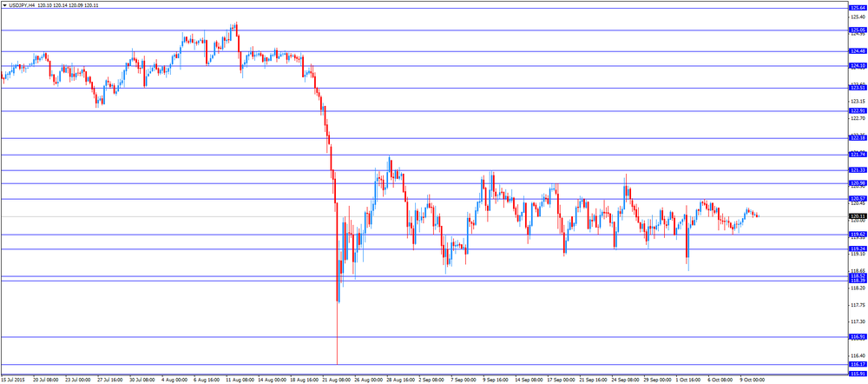Click the 9 Oct 00:00 time label

click(753, 381)
